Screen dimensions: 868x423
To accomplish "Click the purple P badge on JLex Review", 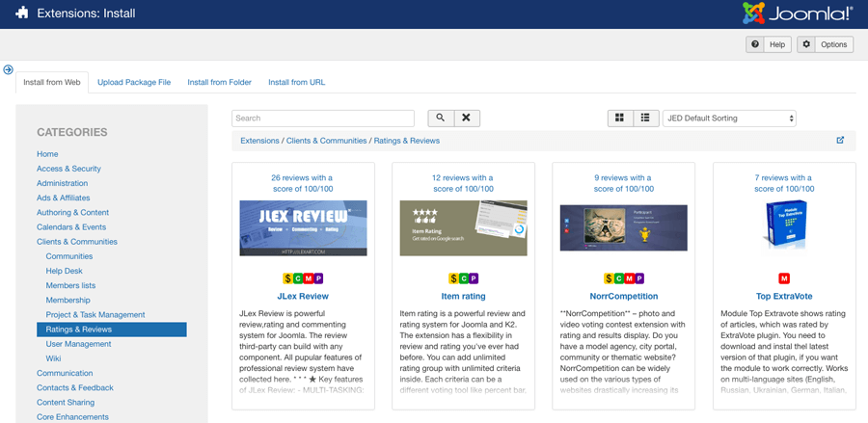I will coord(317,278).
